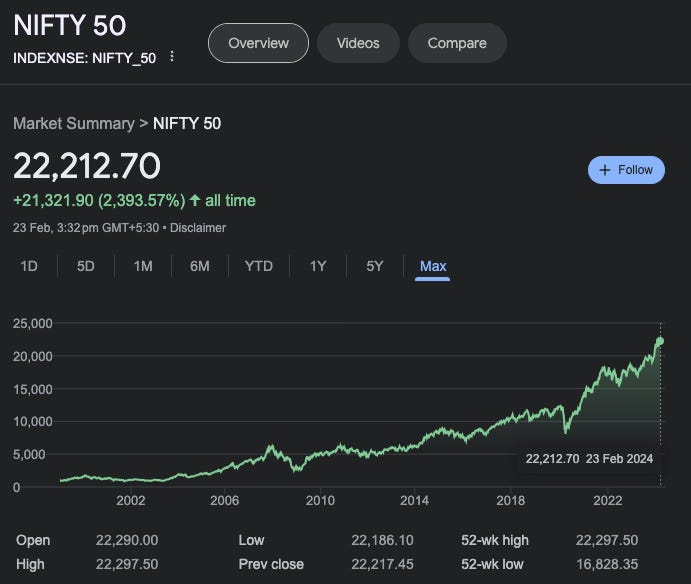This screenshot has height=584, width=691.
Task: Select the 1D time range
Action: [29, 266]
